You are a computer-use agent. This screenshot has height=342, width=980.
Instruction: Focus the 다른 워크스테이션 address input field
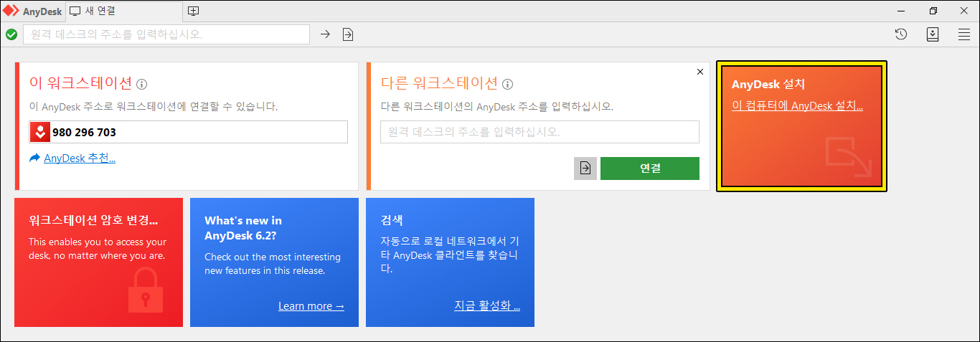540,132
